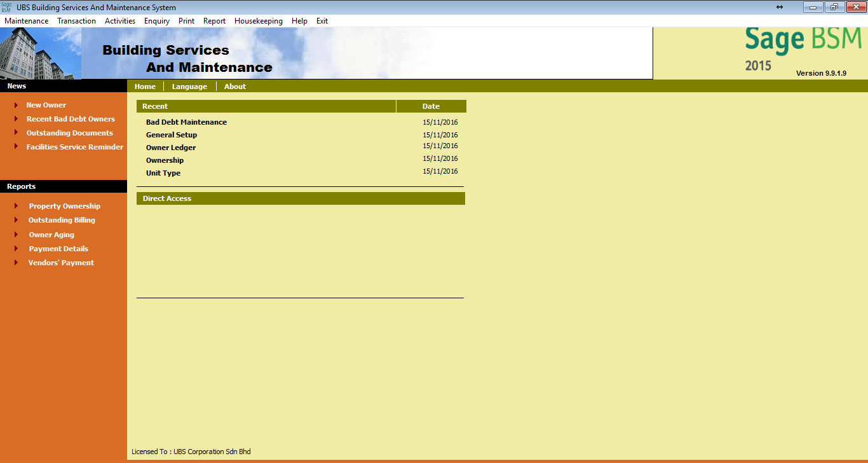The height and width of the screenshot is (463, 868).
Task: Click the arrow icon beside Property Ownership
Action: 16,205
